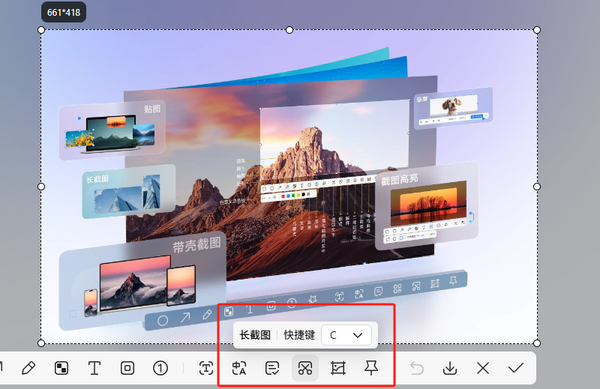600x389 pixels.
Task: Select the pencil drawing tool
Action: pyautogui.click(x=29, y=368)
